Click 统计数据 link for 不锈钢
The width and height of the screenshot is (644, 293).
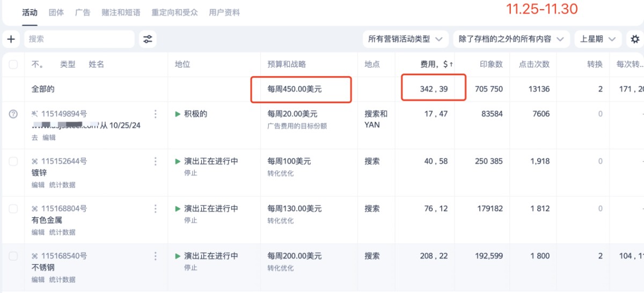pyautogui.click(x=62, y=280)
